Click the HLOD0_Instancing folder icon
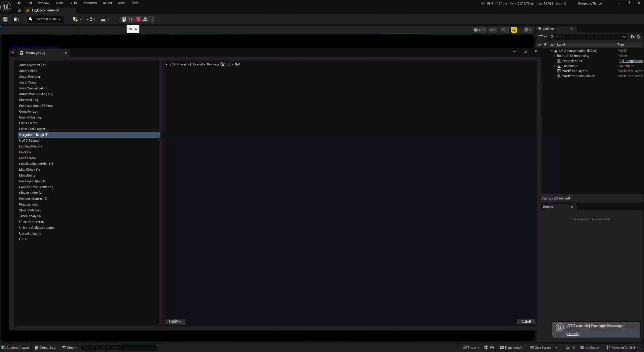The width and height of the screenshot is (644, 352). (x=559, y=56)
